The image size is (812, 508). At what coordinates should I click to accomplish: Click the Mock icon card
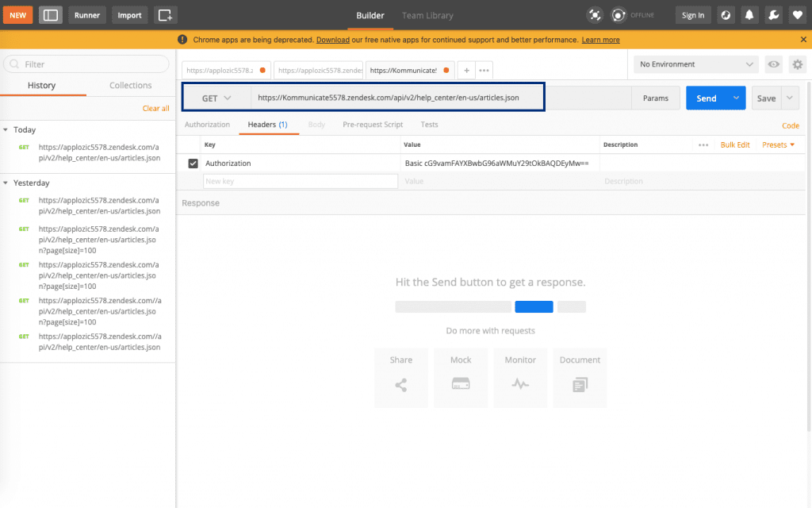click(x=461, y=378)
